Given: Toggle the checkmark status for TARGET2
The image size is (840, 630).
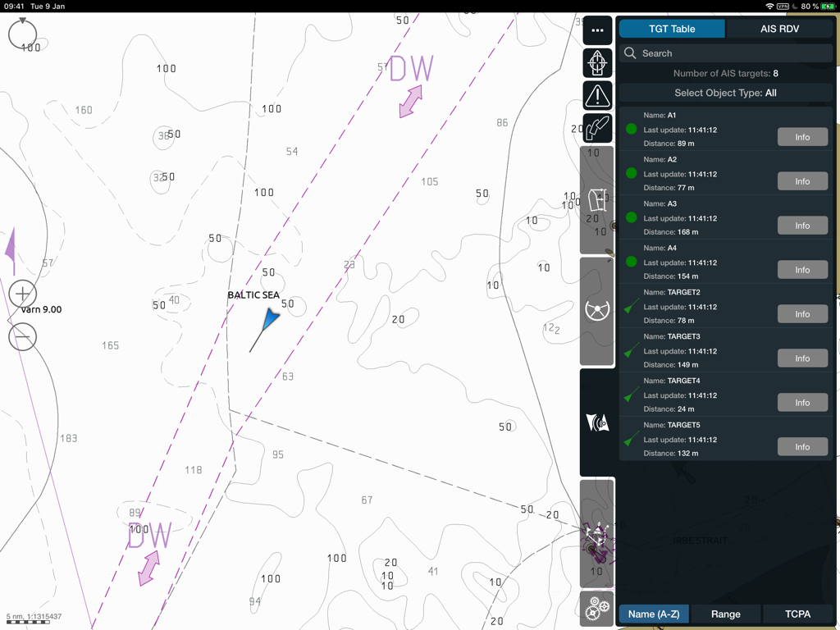Looking at the screenshot, I should tap(630, 306).
